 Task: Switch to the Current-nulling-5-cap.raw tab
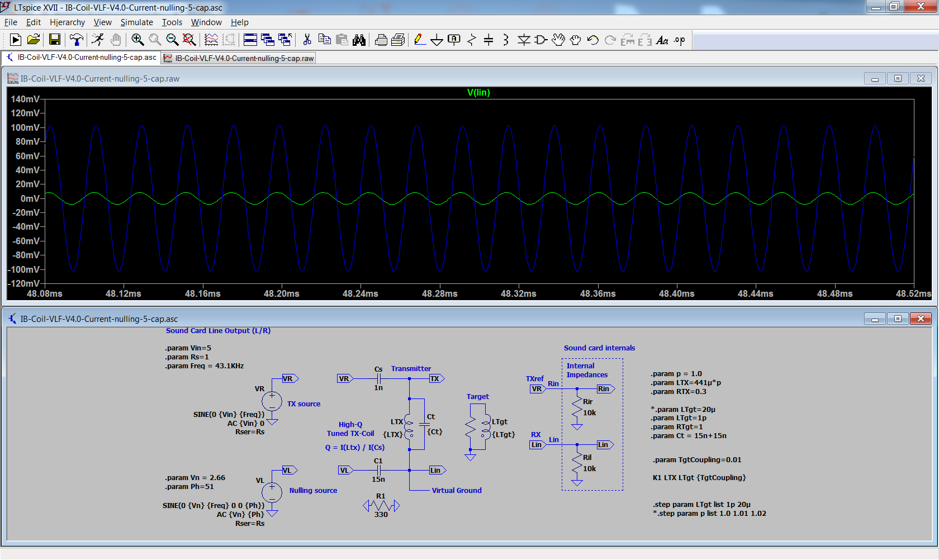point(239,58)
